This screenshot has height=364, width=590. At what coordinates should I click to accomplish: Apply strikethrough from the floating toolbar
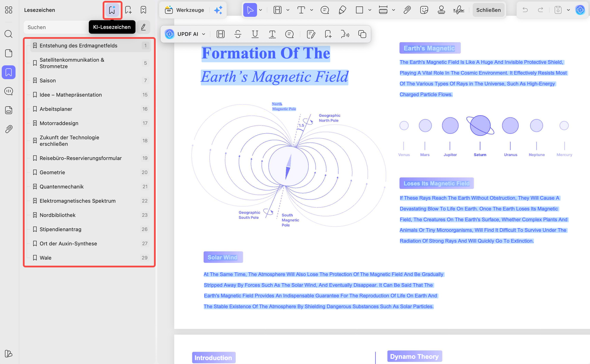(238, 34)
